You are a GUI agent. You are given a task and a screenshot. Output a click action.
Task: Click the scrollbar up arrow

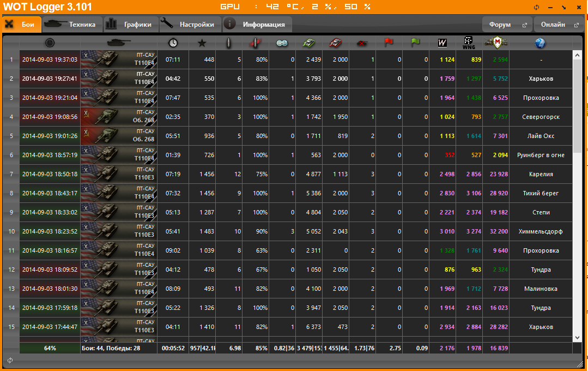pos(577,55)
